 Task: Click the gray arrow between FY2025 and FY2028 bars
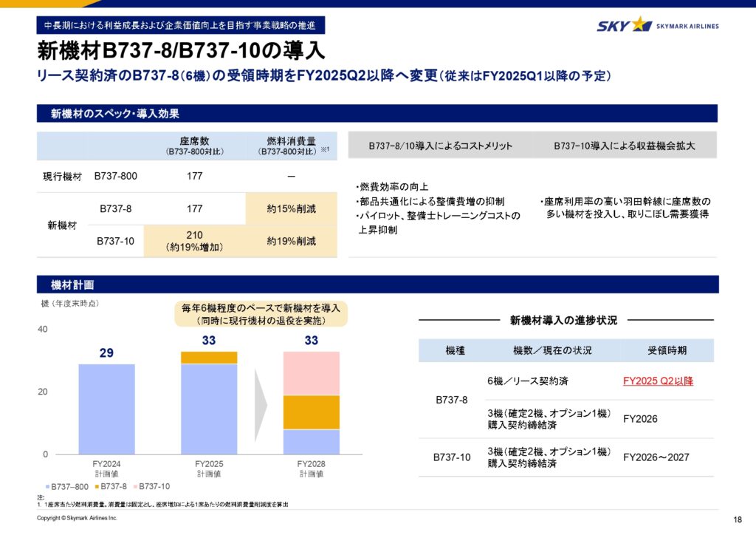[261, 405]
